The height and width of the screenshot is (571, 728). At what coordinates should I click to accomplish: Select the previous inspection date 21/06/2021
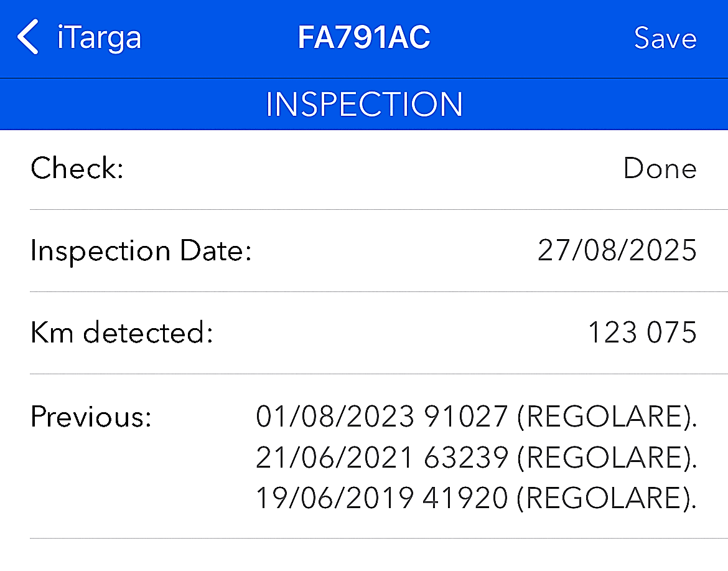[335, 458]
